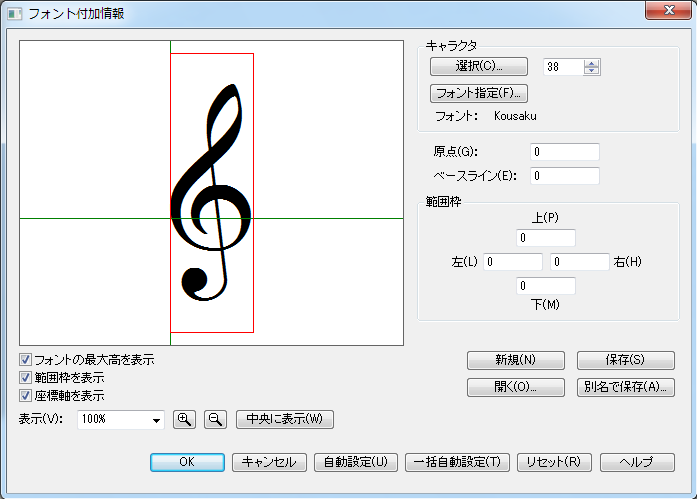The height and width of the screenshot is (499, 697).
Task: Click the zoom in magnifier icon
Action: pyautogui.click(x=184, y=419)
